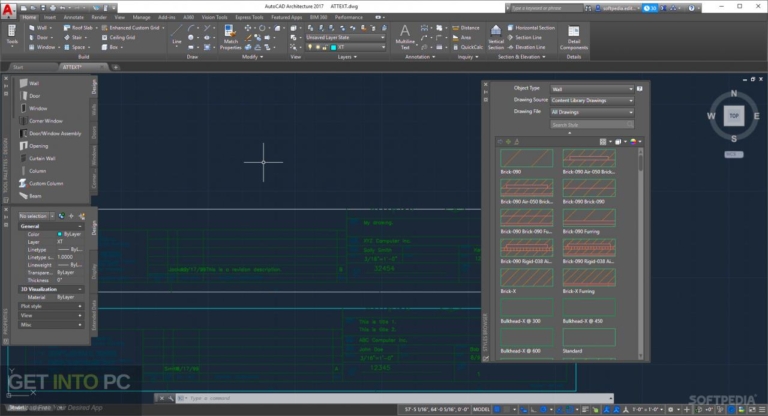
Task: Click the Horizontal Section tool
Action: pos(531,28)
